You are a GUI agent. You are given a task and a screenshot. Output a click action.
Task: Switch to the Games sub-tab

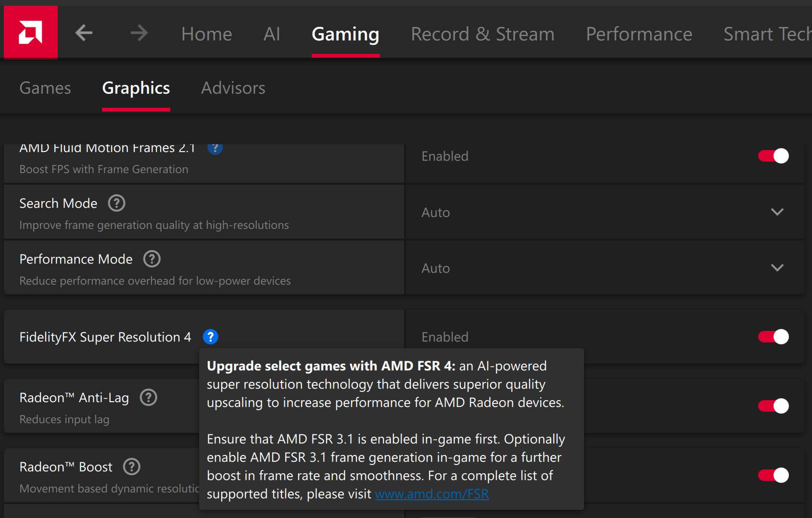coord(45,88)
